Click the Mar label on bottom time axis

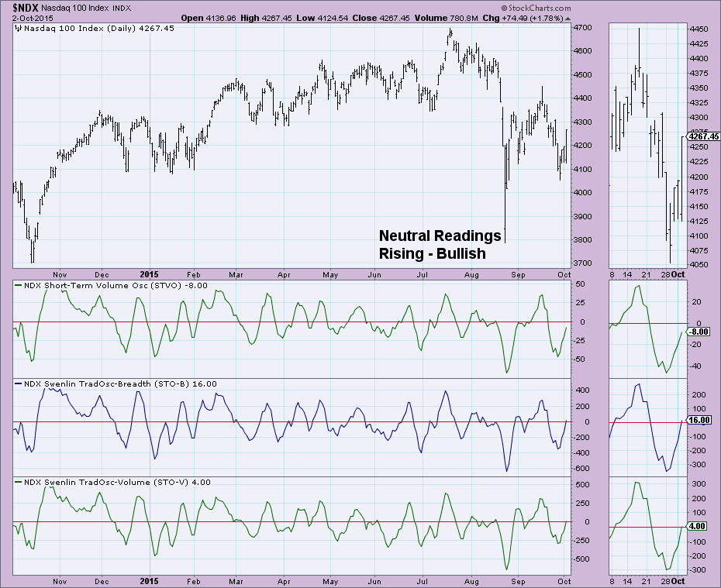(236, 581)
